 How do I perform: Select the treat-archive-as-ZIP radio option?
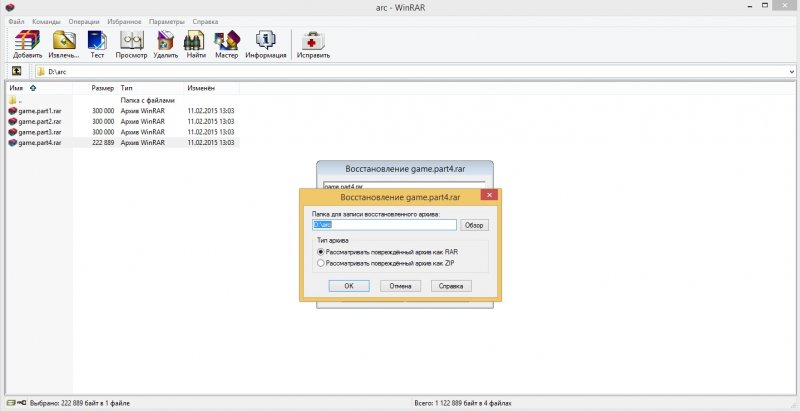pyautogui.click(x=320, y=263)
